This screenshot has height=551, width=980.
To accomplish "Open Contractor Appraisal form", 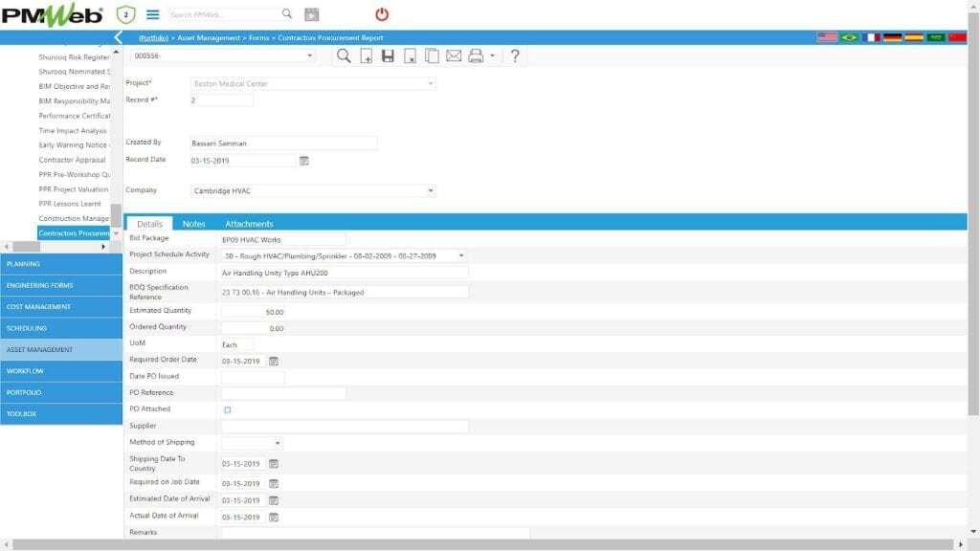I will (x=72, y=160).
